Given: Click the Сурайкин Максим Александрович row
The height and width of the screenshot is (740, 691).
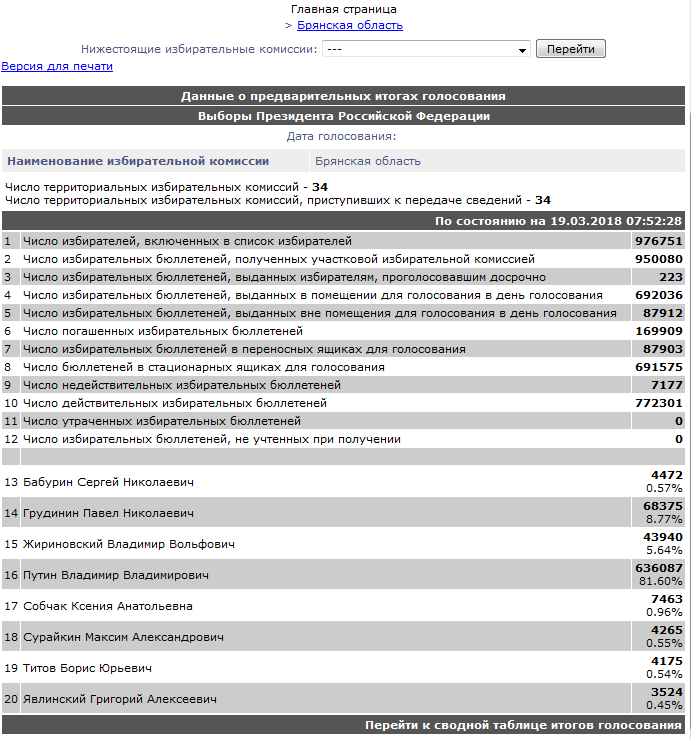Looking at the screenshot, I should tap(343, 637).
